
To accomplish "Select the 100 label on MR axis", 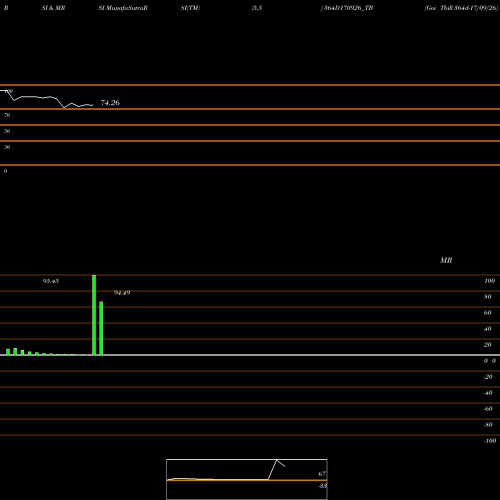I will (x=489, y=281).
